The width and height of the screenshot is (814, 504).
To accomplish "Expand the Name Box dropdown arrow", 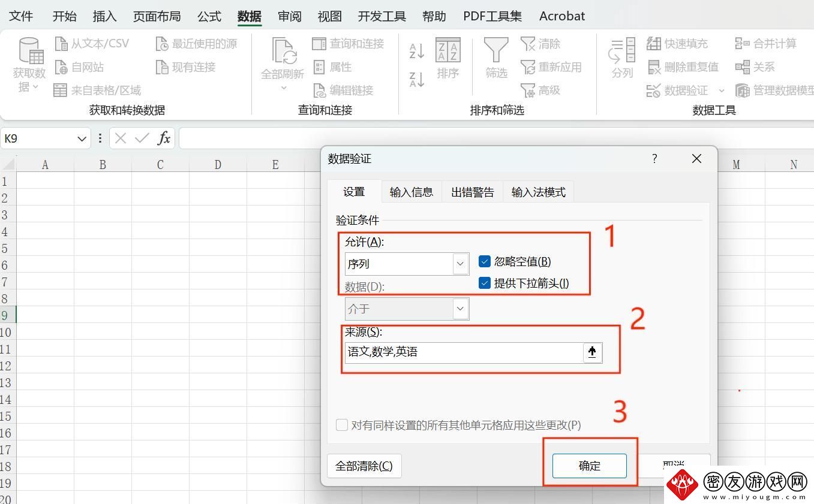I will point(82,139).
